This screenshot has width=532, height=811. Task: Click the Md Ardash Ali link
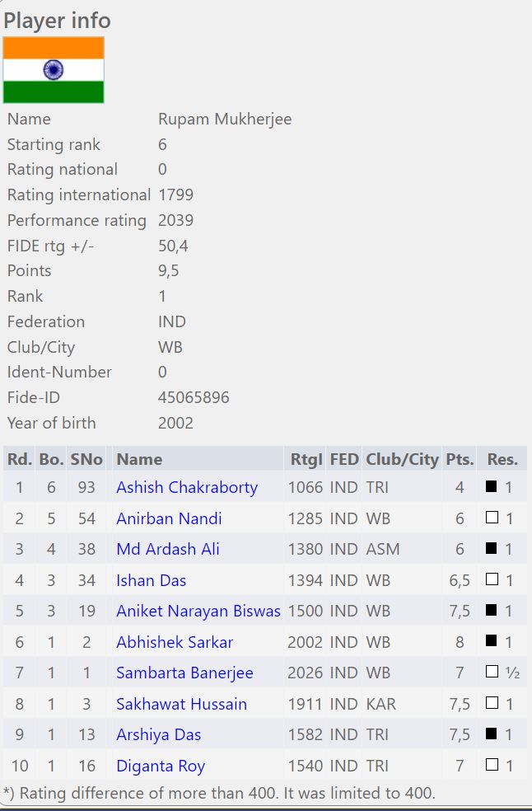tap(167, 549)
